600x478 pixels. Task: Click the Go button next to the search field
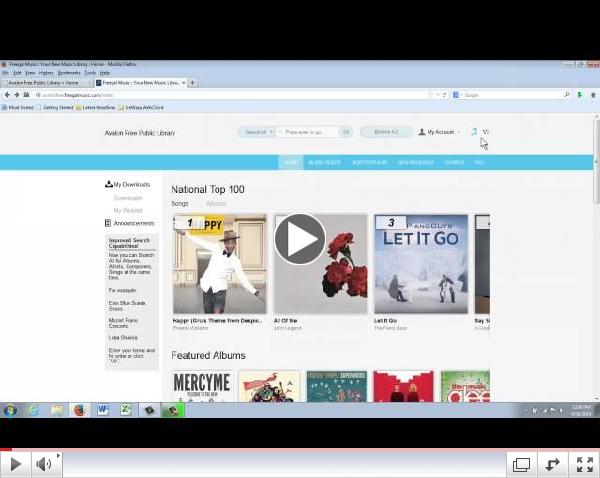(x=346, y=132)
